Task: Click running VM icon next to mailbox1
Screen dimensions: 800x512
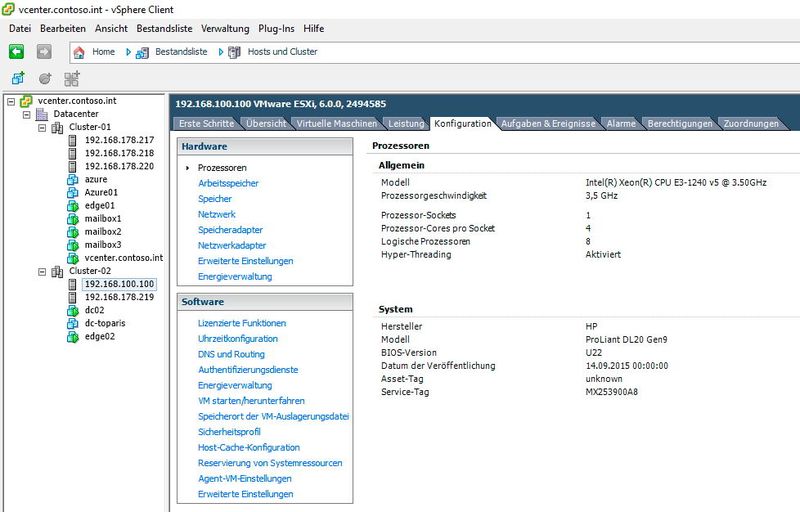Action: pos(72,219)
